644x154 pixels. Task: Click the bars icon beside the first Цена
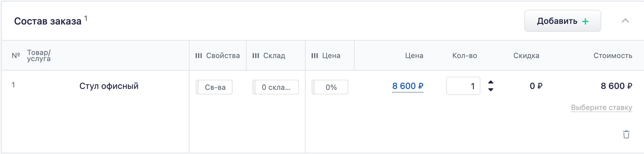click(x=315, y=56)
